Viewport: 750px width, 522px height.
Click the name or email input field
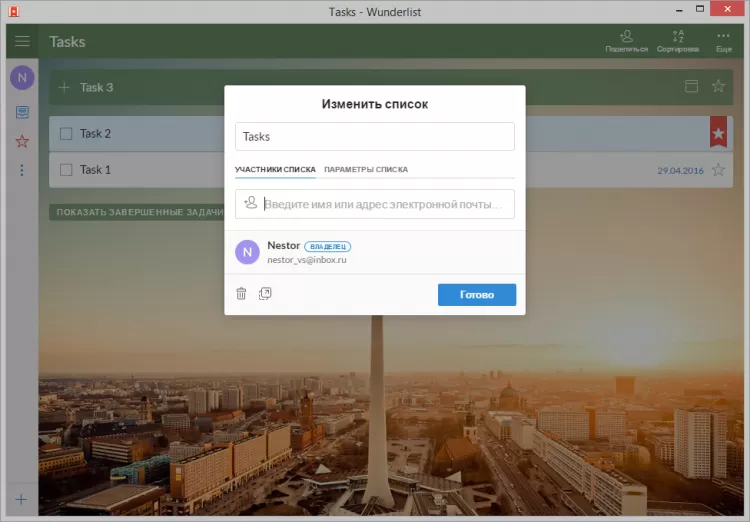point(375,204)
